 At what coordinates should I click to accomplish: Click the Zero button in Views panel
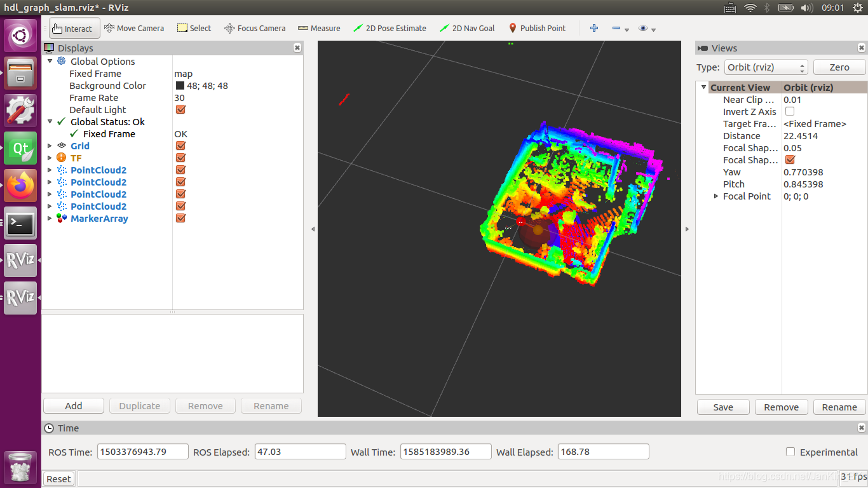click(x=839, y=67)
